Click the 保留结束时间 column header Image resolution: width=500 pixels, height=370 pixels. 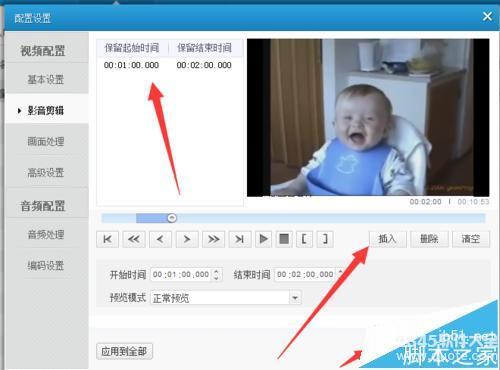coord(204,48)
